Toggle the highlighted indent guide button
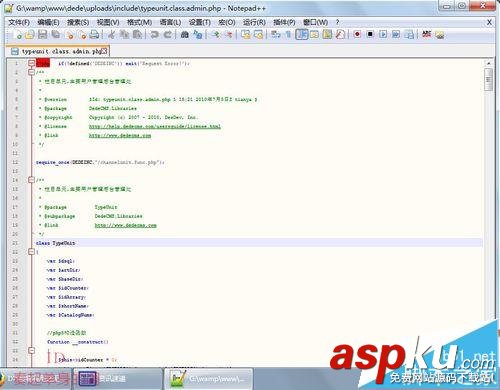Image resolution: width=500 pixels, height=390 pixels. pos(302,34)
